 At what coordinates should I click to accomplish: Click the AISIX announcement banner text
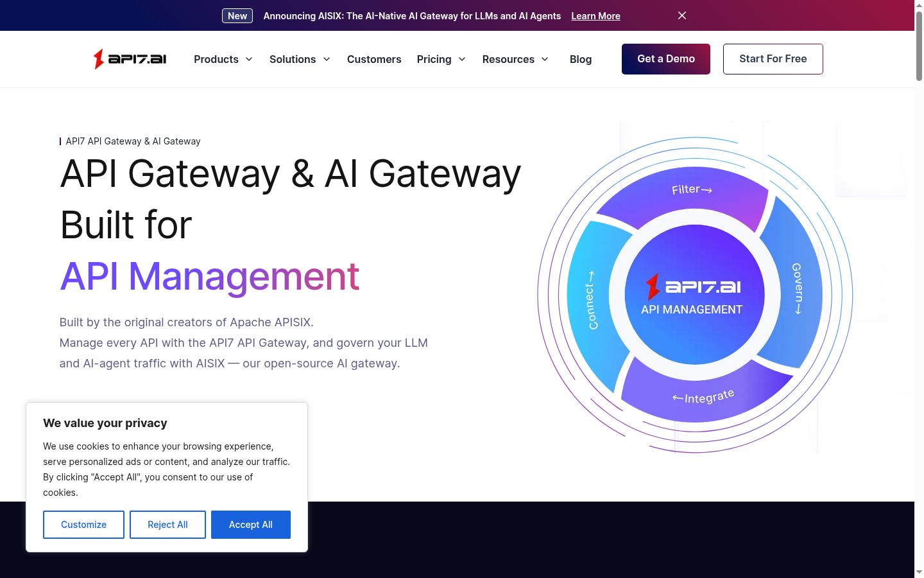coord(412,16)
